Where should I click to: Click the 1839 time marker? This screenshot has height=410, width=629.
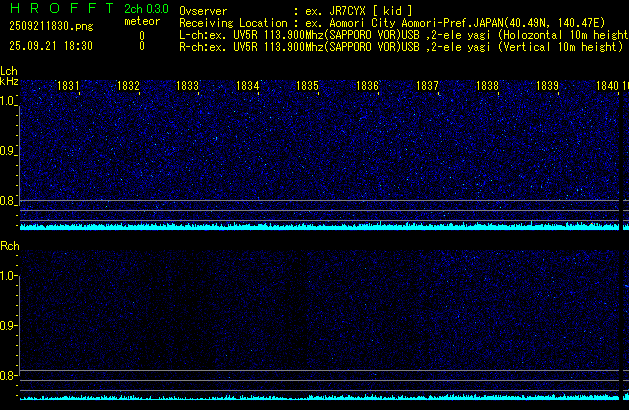coord(547,86)
